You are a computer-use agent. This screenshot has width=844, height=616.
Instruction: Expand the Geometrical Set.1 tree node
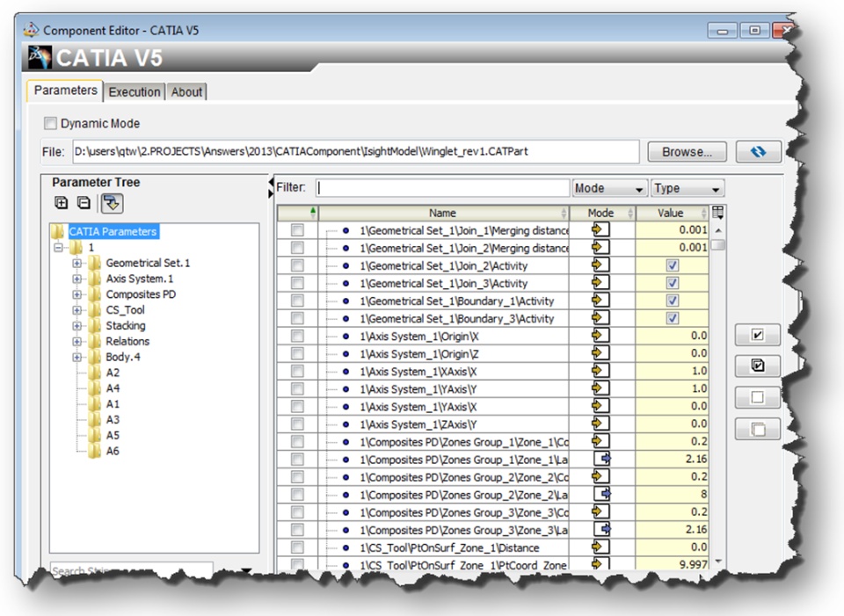point(77,263)
